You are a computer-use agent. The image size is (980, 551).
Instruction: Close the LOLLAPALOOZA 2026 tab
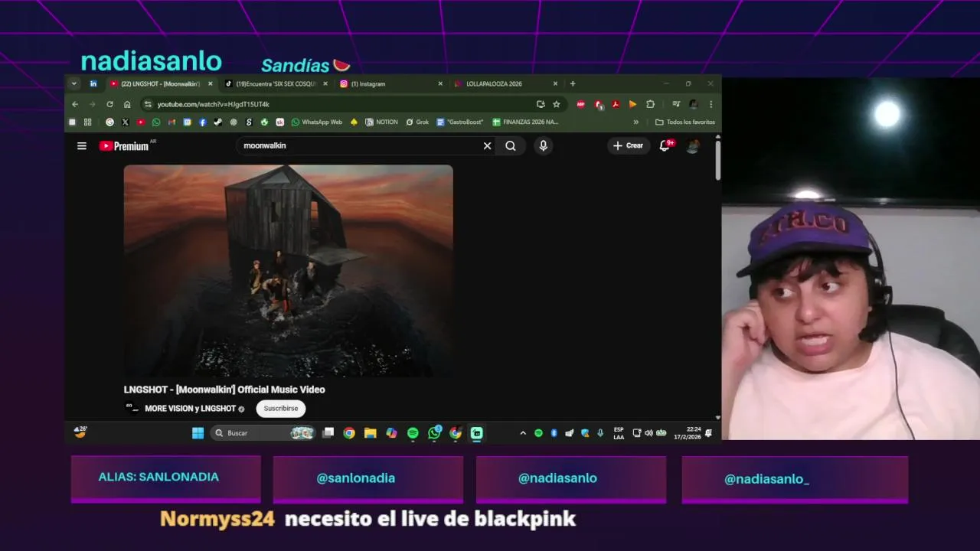pyautogui.click(x=555, y=83)
